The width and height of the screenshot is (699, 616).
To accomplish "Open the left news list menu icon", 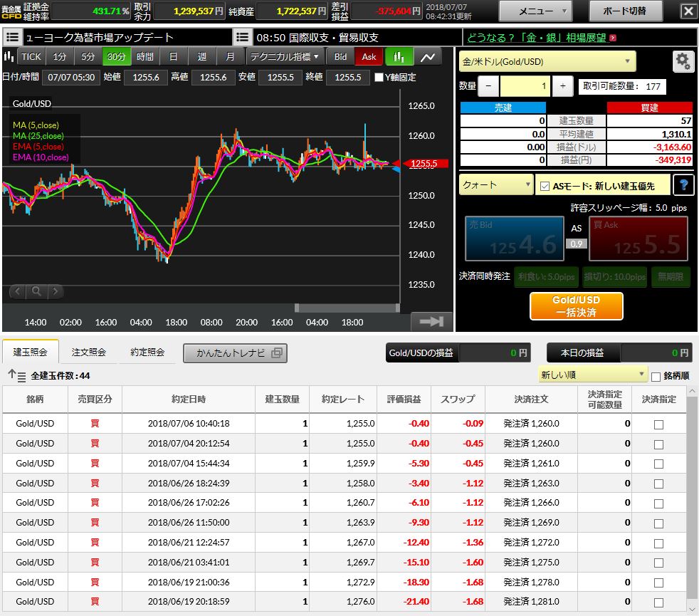I will tap(13, 37).
